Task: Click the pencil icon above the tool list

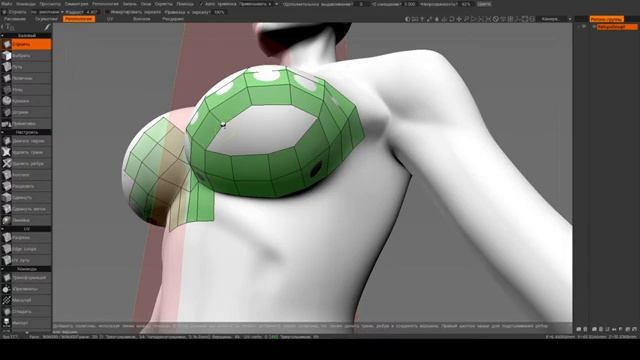Action: 47,27
